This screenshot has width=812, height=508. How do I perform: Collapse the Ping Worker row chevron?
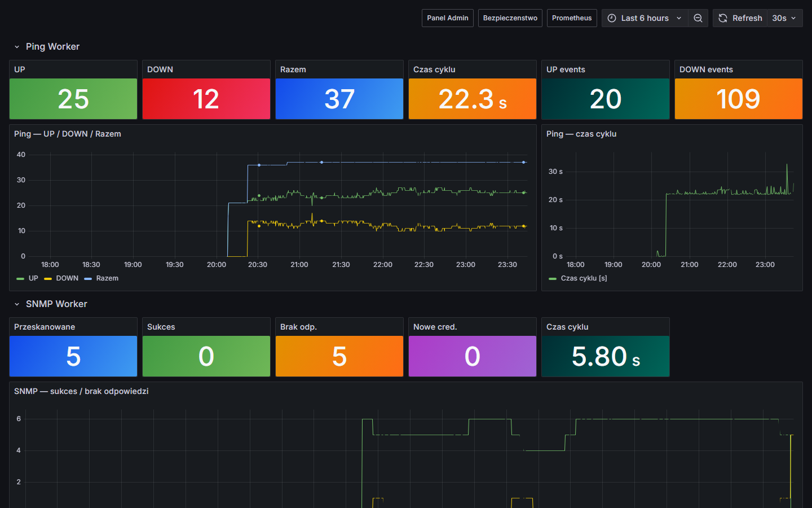pos(17,47)
